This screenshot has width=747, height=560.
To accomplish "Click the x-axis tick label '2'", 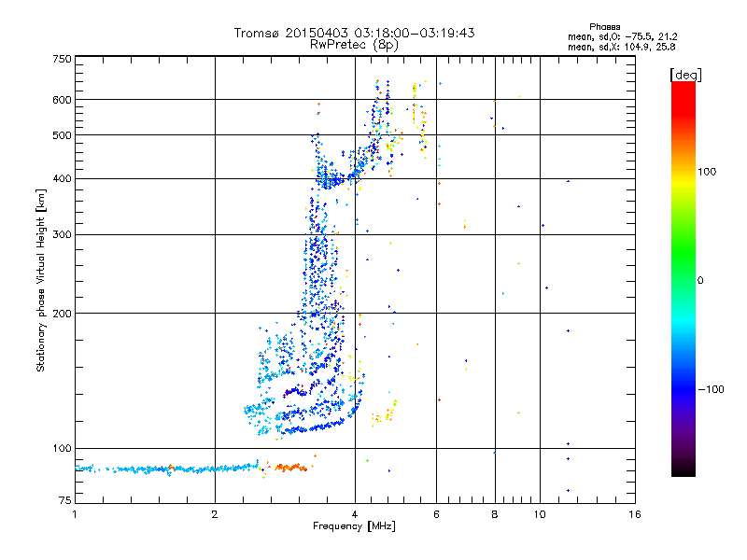I will (x=215, y=514).
